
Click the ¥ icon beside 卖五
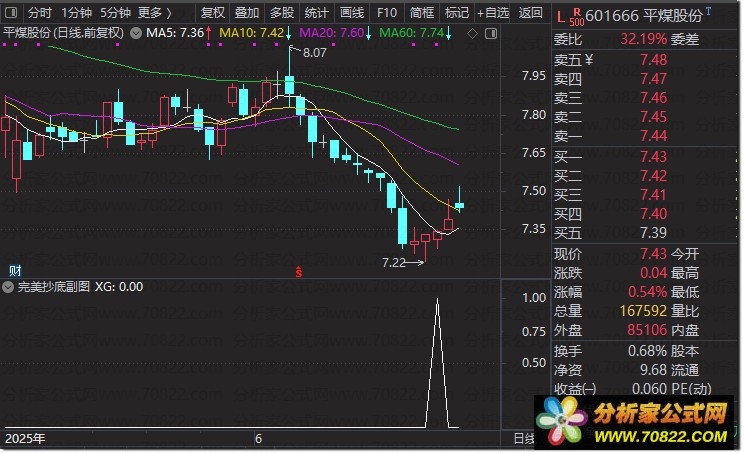589,60
